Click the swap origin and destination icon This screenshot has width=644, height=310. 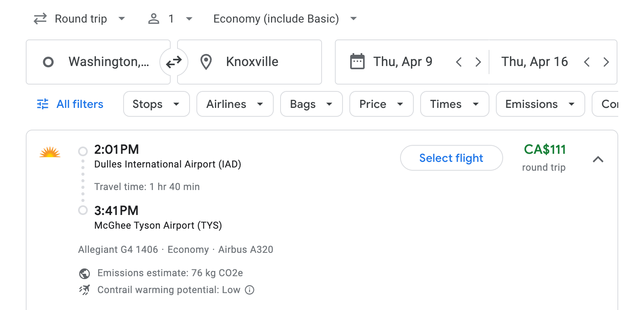pyautogui.click(x=173, y=62)
